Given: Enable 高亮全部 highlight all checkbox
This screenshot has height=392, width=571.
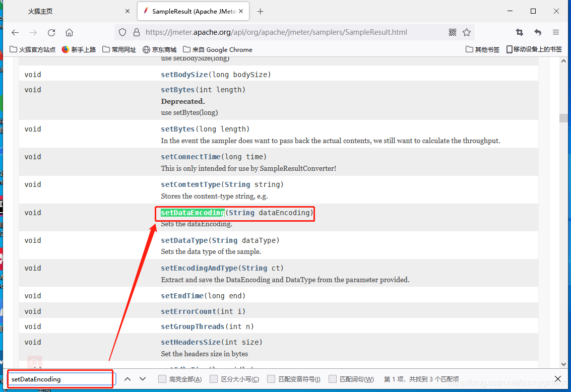Looking at the screenshot, I should 162,379.
